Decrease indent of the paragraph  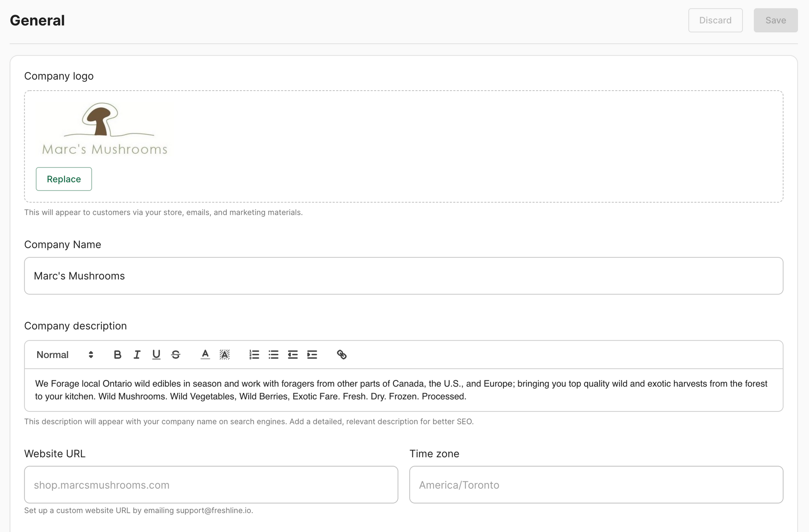(293, 355)
